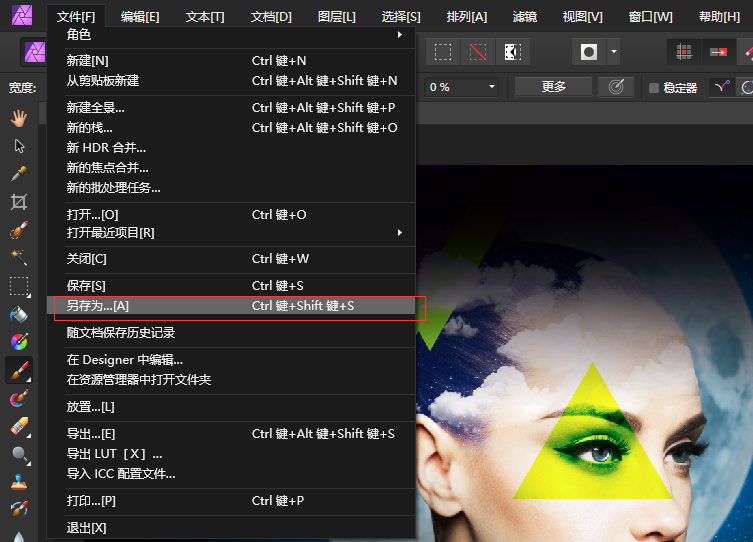Viewport: 753px width, 542px height.
Task: Click the Select All marquee toolbar icon
Action: [443, 52]
